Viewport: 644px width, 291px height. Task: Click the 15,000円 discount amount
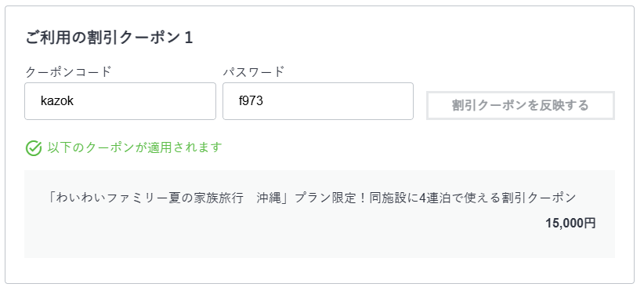(x=570, y=223)
